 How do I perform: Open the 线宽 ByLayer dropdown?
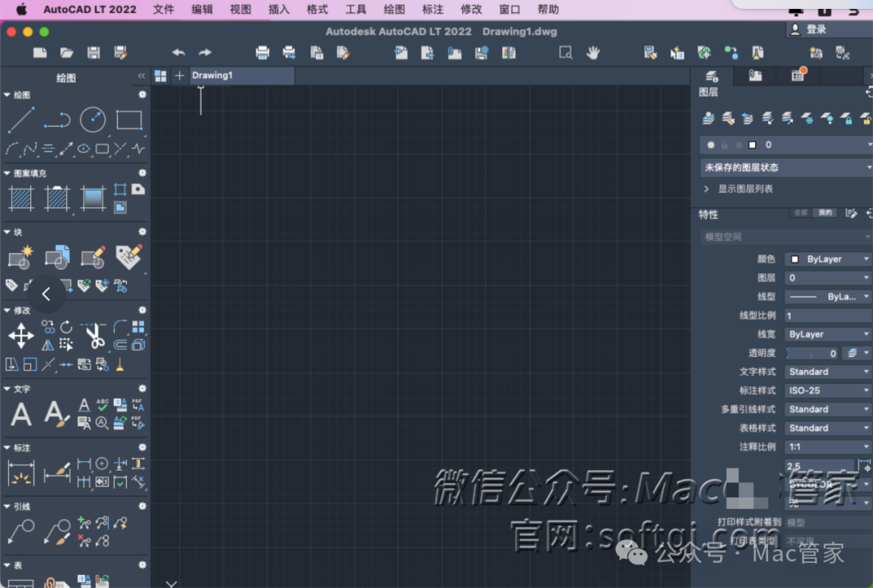tap(828, 334)
